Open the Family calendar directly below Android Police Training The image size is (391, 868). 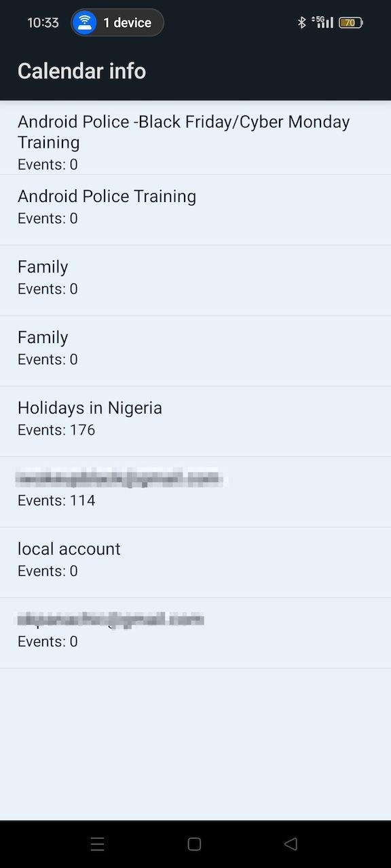195,281
